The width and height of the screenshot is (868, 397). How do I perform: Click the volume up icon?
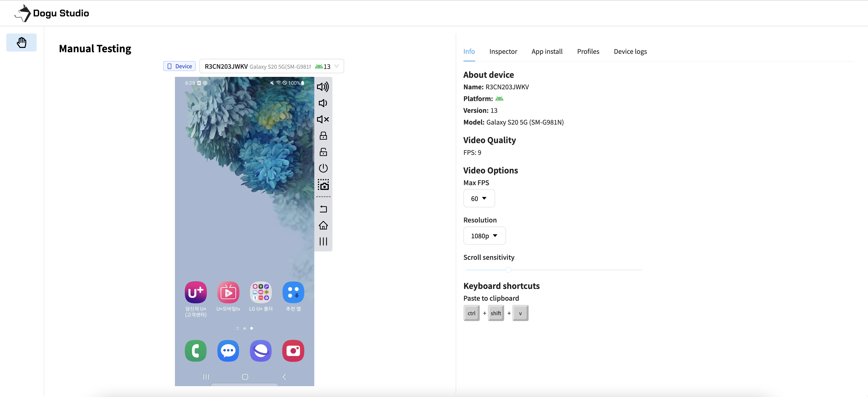(324, 87)
